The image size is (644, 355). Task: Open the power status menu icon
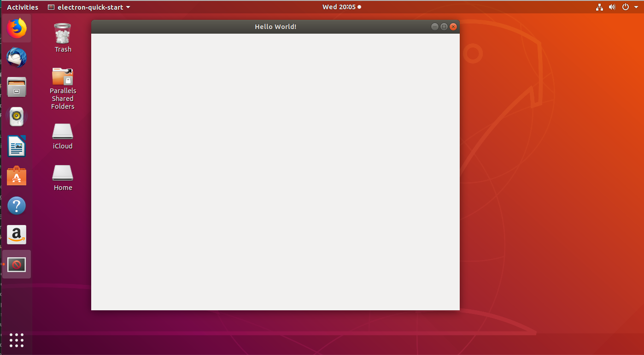pyautogui.click(x=625, y=7)
